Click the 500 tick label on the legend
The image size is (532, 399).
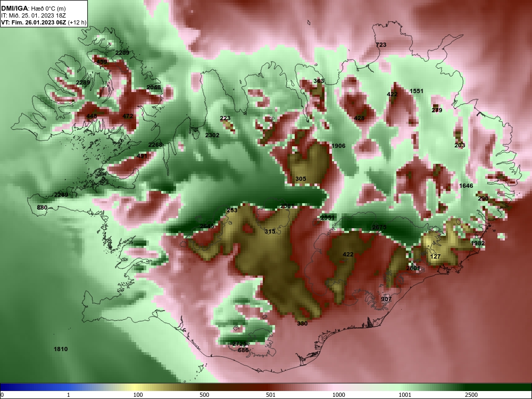(205, 395)
